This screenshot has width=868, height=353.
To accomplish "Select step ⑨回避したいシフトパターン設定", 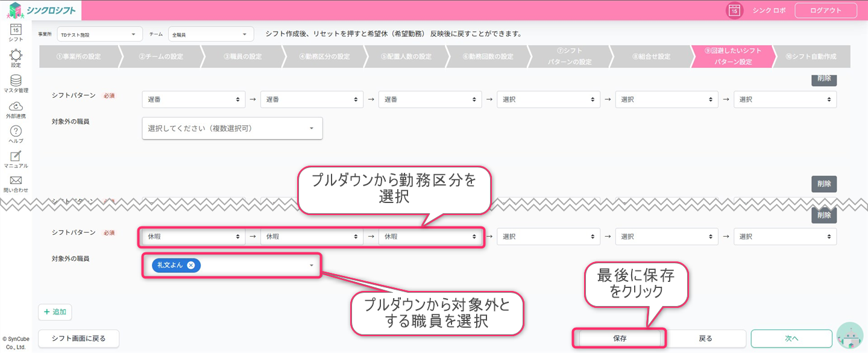I will click(732, 57).
